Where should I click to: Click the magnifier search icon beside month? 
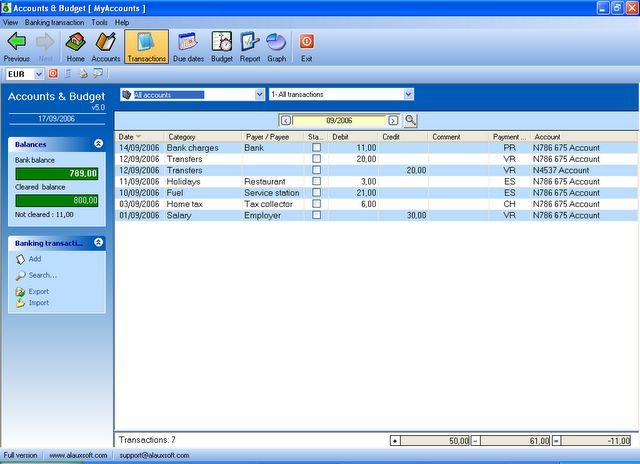coord(410,120)
